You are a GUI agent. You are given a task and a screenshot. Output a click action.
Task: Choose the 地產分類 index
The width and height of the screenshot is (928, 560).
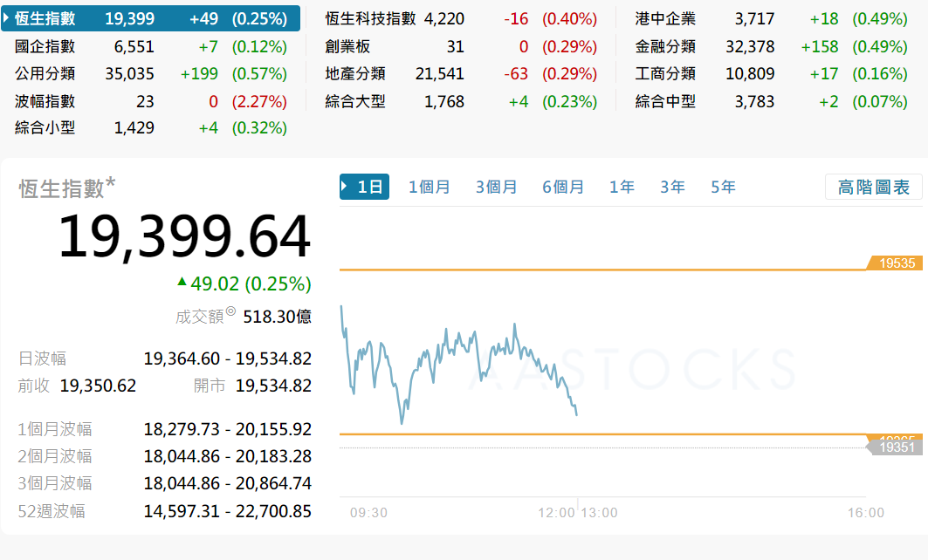point(354,74)
